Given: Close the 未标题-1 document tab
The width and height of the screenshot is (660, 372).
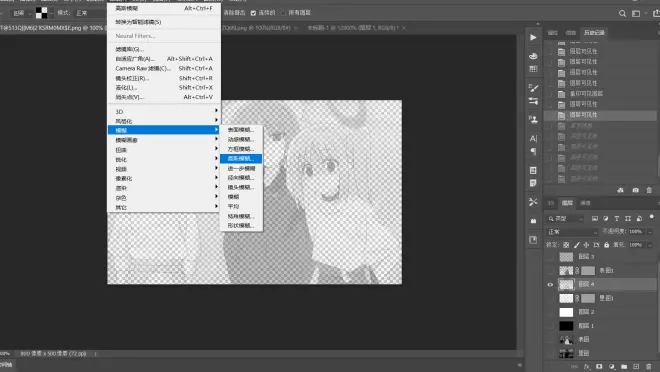Looking at the screenshot, I should click(x=404, y=28).
